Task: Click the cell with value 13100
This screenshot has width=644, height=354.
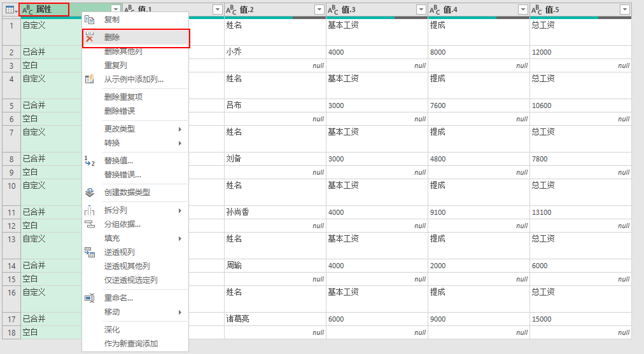Action: (x=580, y=212)
